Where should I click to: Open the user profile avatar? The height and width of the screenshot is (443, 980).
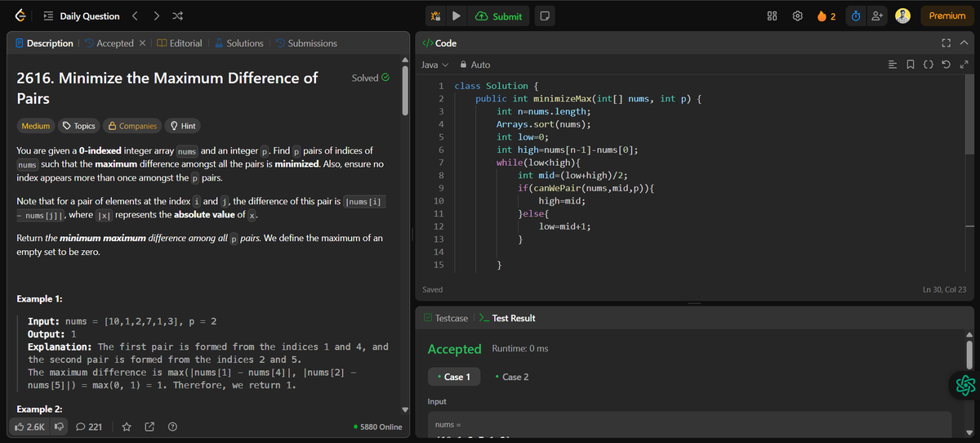(903, 16)
